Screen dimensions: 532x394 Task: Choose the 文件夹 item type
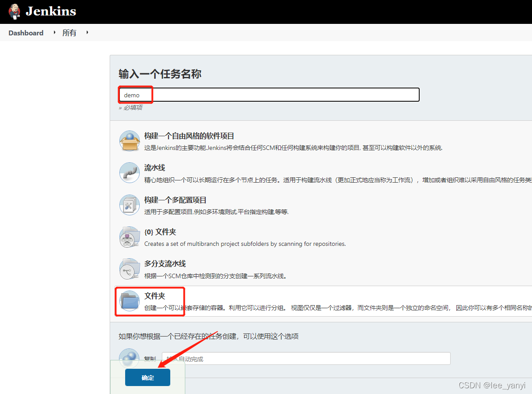click(155, 296)
